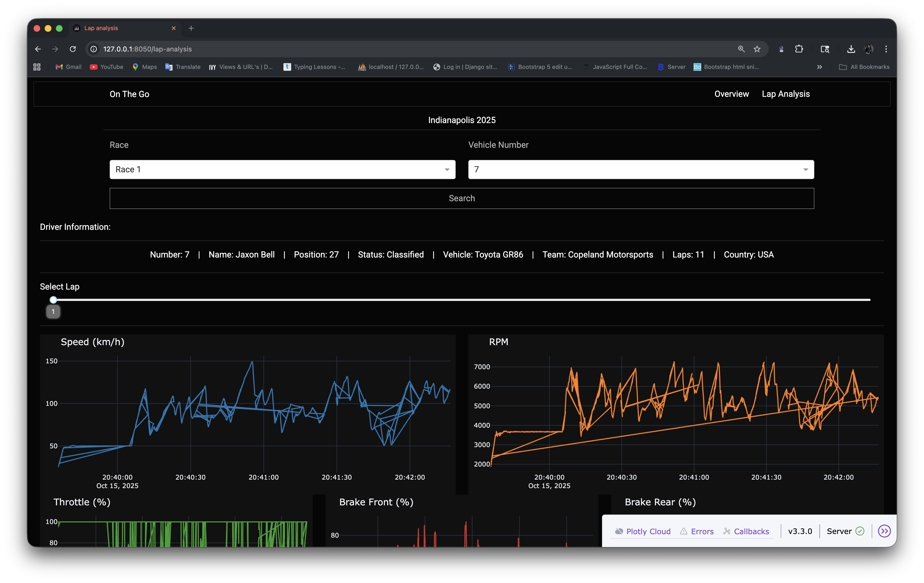
Task: Open the Vehicle Number dropdown
Action: tap(641, 169)
